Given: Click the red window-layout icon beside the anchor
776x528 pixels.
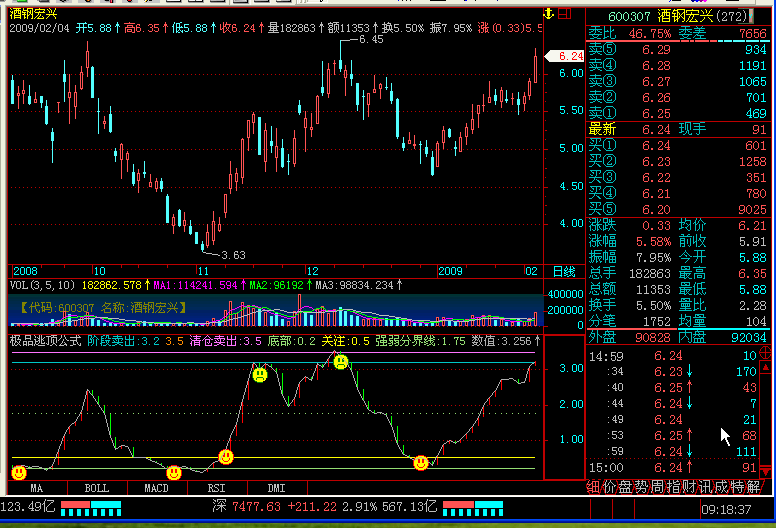Looking at the screenshot, I should point(565,14).
